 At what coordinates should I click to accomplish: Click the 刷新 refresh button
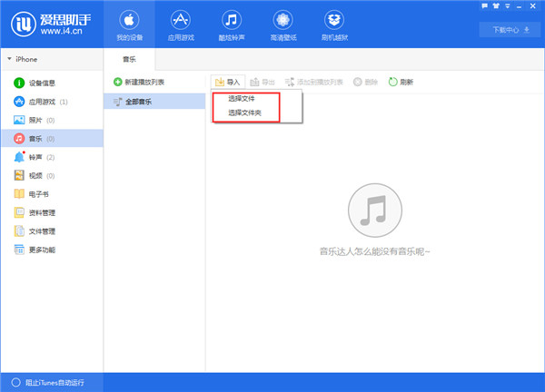[x=401, y=82]
